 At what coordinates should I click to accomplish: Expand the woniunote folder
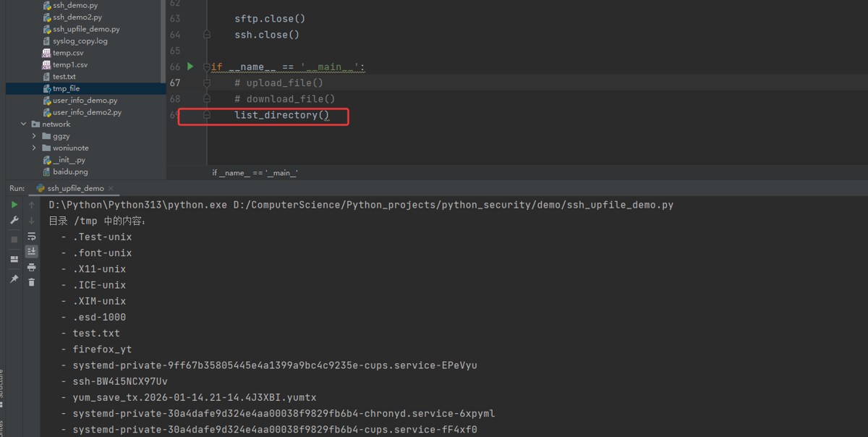(x=34, y=148)
